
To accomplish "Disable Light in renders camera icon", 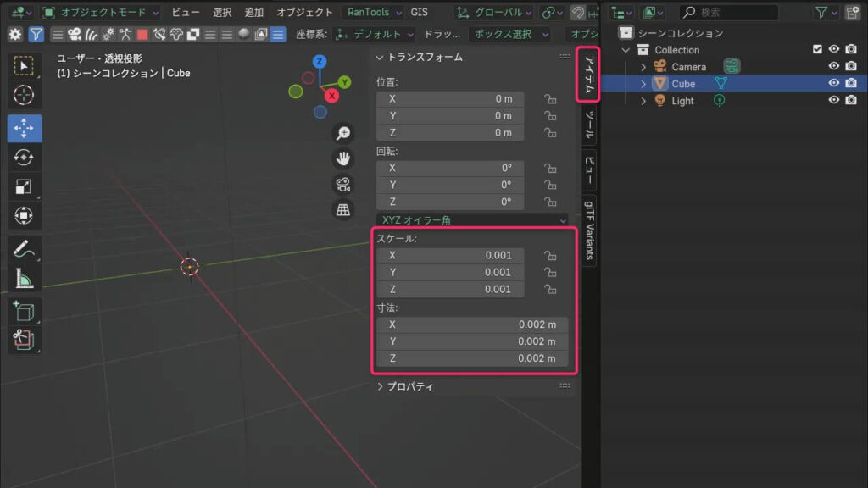I will pyautogui.click(x=851, y=100).
